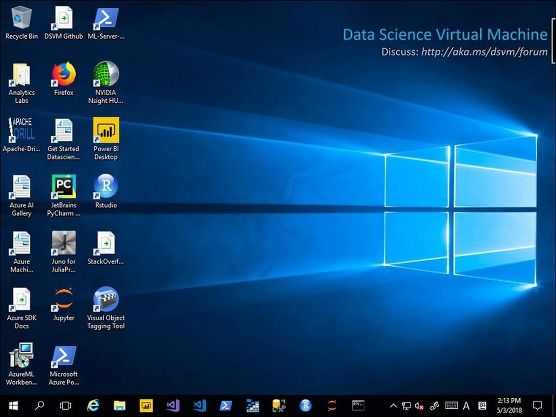Open taskbar search magnifier
556x417 pixels.
pyautogui.click(x=39, y=405)
